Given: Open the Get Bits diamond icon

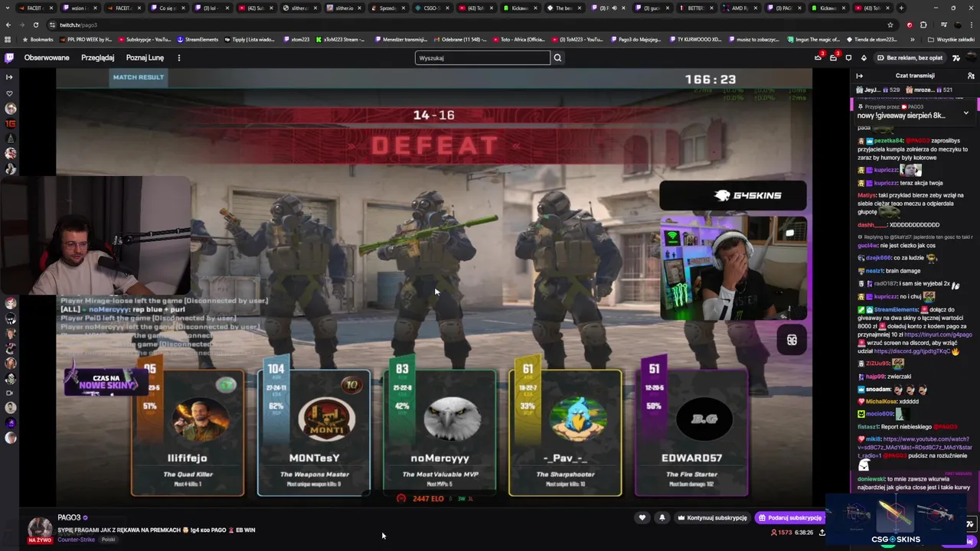Looking at the screenshot, I should (x=864, y=58).
